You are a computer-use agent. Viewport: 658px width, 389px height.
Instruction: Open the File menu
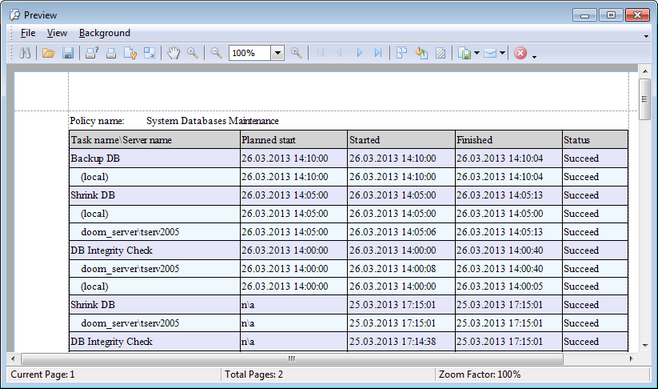point(28,33)
